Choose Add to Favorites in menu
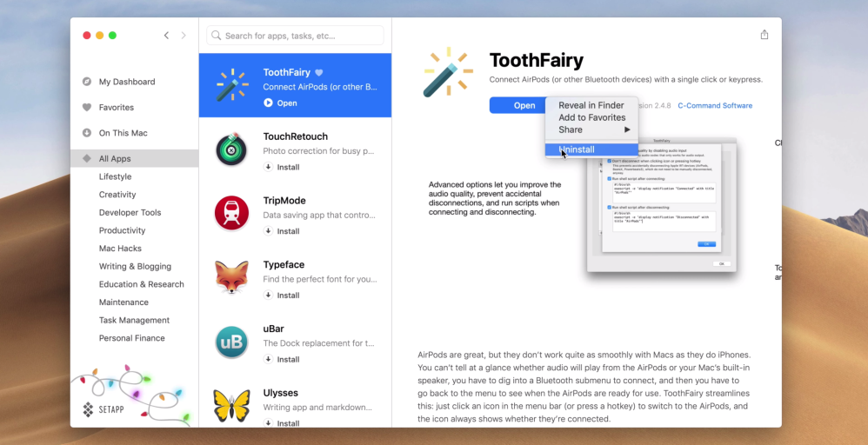The image size is (868, 445). point(591,117)
